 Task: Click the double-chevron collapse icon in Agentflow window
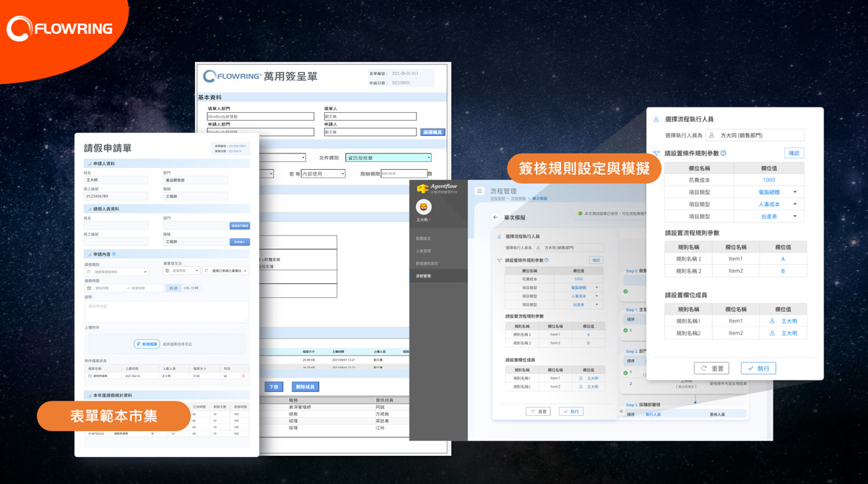(x=621, y=411)
